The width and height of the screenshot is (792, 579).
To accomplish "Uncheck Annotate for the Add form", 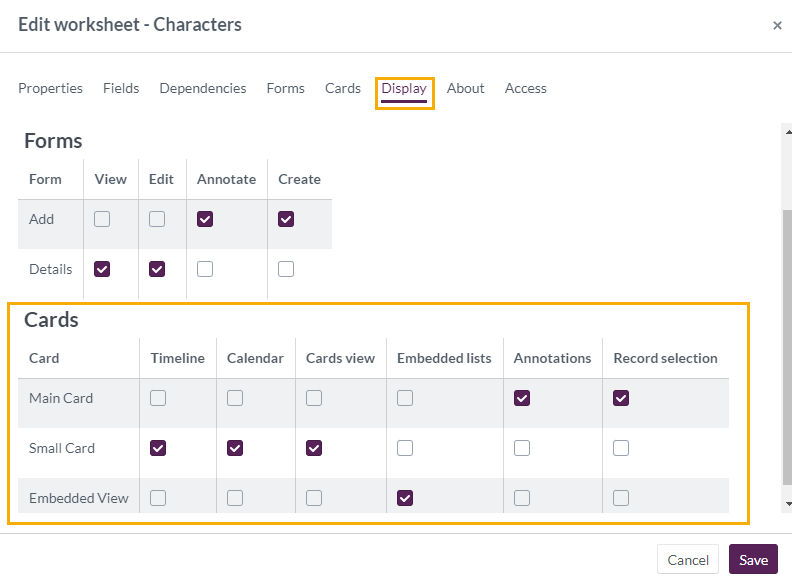I will point(205,219).
